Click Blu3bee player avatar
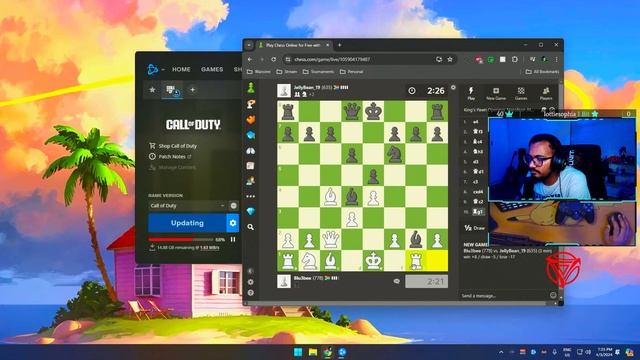This screenshot has width=640, height=360. click(x=284, y=281)
